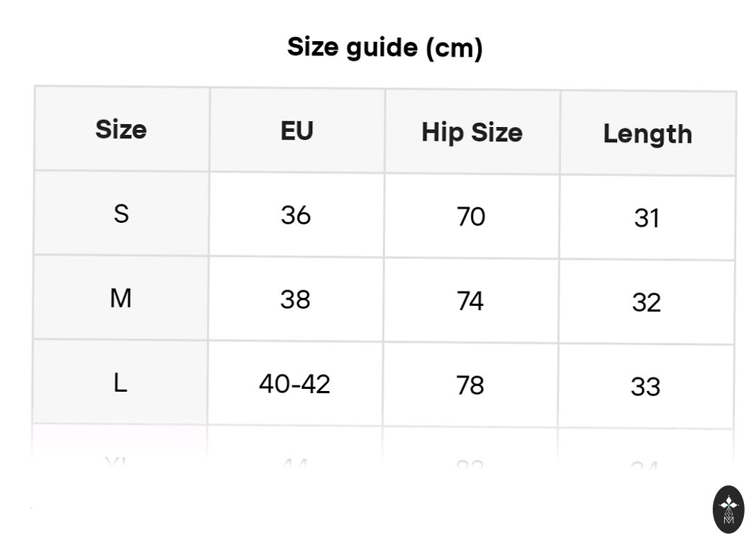
Task: Click the "Size guide (cm)" heading
Action: 384,48
